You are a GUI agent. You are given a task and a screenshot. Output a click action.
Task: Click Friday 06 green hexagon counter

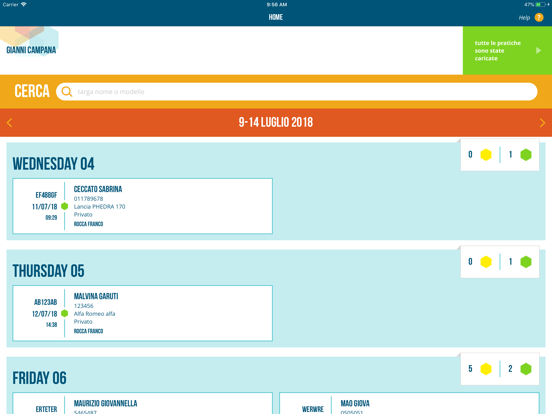(x=526, y=369)
